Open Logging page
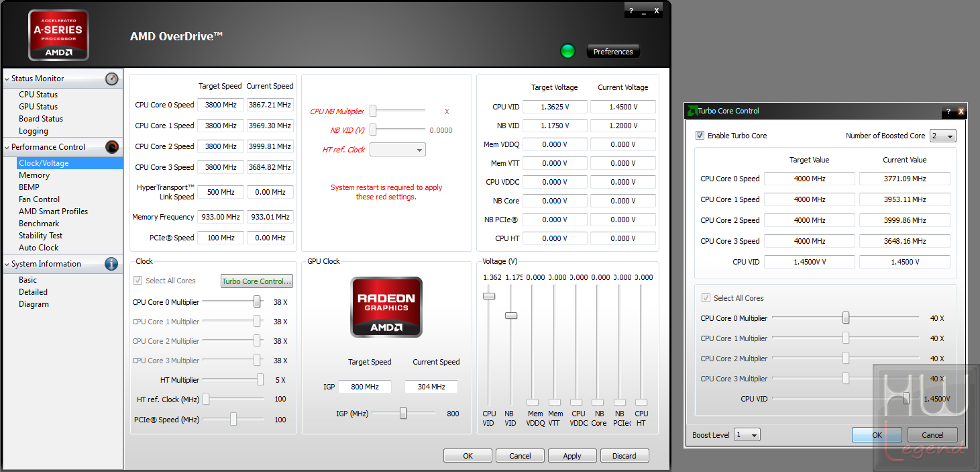Screen dimensions: 980x472 pyautogui.click(x=34, y=131)
